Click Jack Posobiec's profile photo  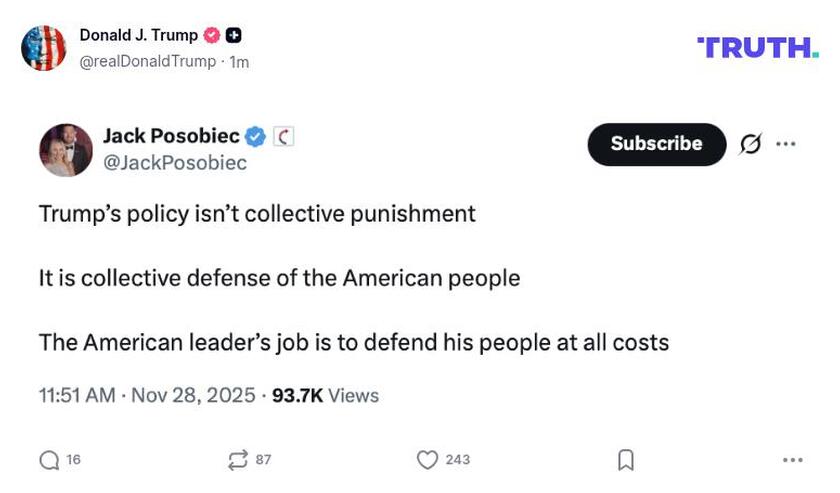[66, 150]
